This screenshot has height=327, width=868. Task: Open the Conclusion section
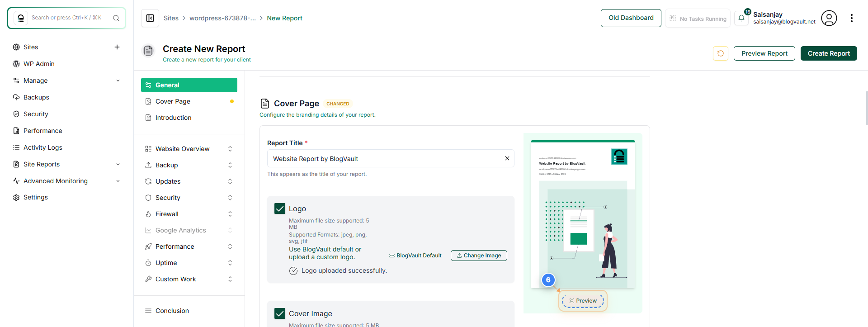[189, 311]
